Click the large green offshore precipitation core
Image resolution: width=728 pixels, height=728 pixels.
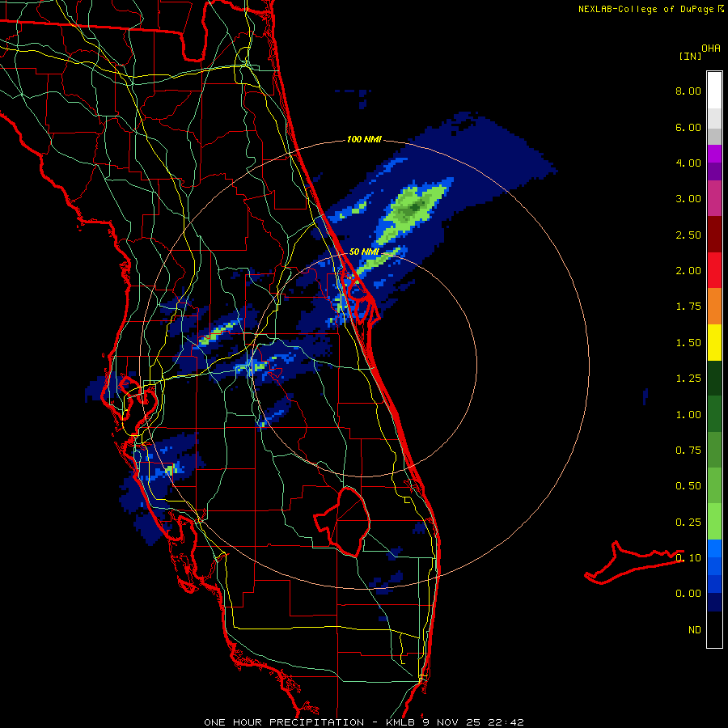pos(410,210)
